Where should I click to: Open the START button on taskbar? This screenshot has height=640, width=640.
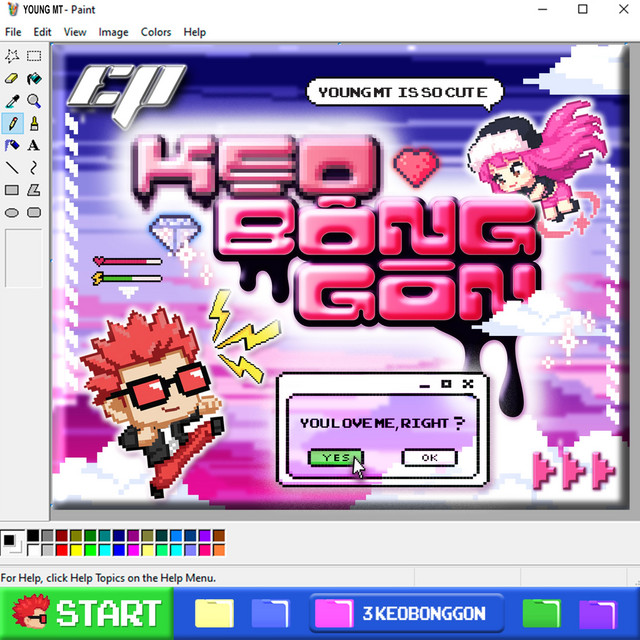[87, 613]
